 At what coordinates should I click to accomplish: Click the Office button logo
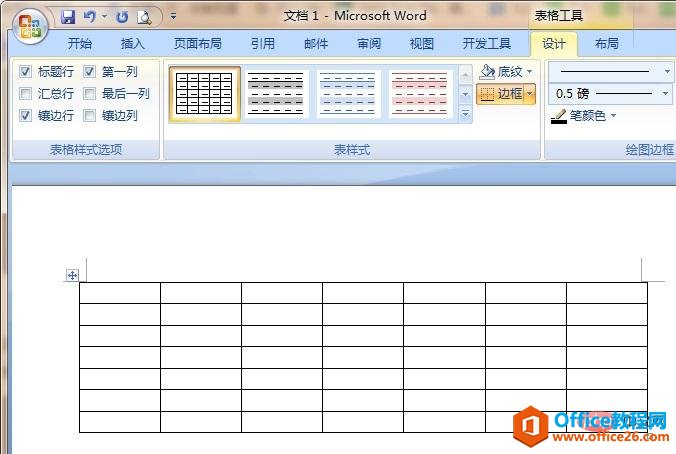click(29, 25)
